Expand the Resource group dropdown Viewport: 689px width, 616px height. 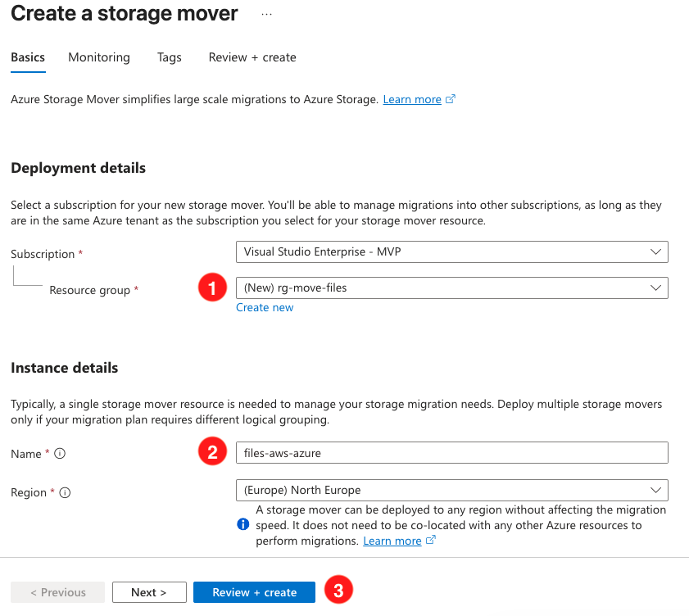pyautogui.click(x=451, y=288)
